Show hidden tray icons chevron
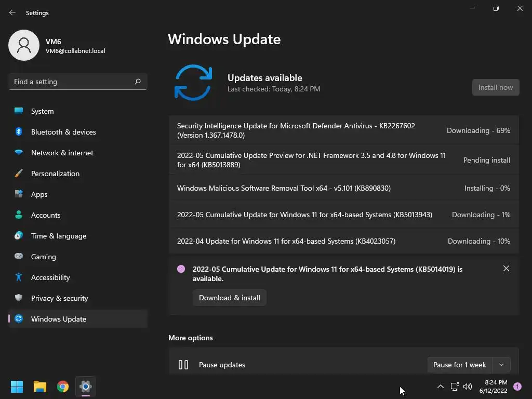Viewport: 532px width, 399px height. (x=441, y=387)
